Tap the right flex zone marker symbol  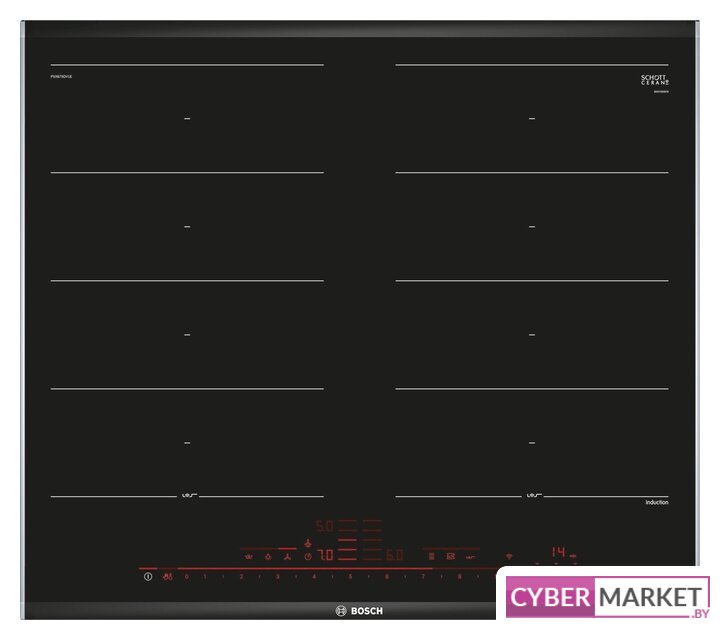[x=533, y=496]
